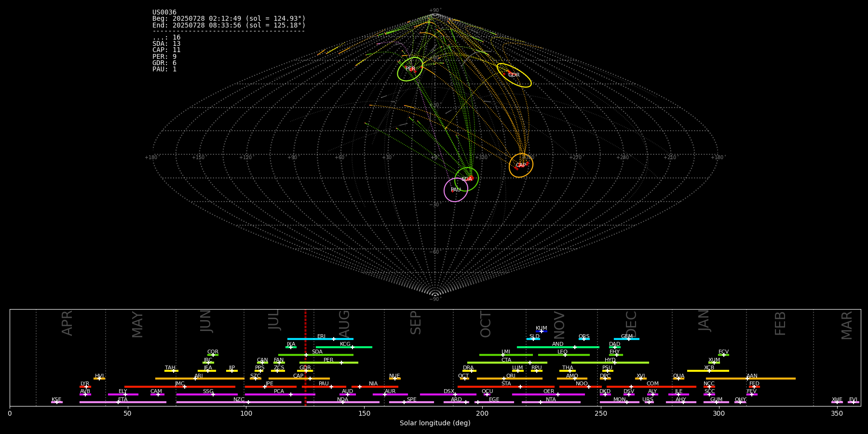Click the green SDA activity bar in timeline
The image size is (868, 434).
pos(316,355)
